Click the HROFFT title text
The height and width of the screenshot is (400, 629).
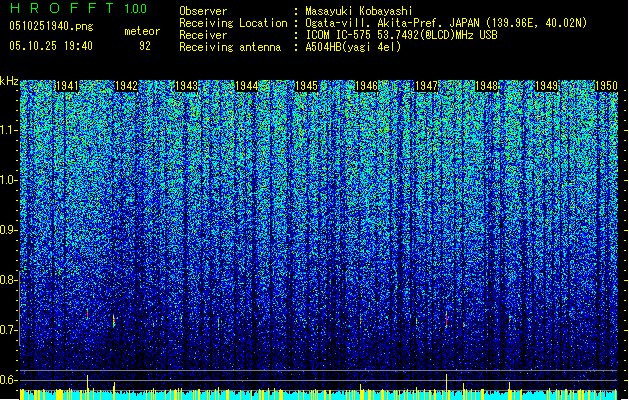point(62,8)
